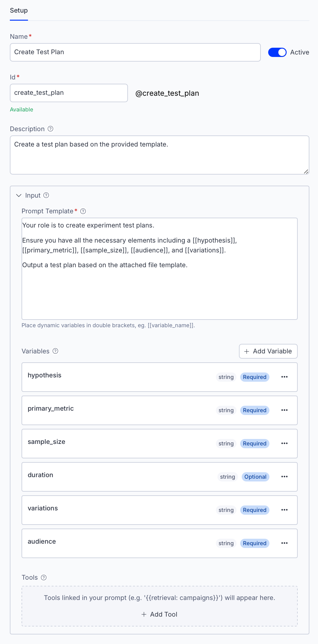Click the Id input field
Screen dimensions: 318x644
tap(69, 93)
